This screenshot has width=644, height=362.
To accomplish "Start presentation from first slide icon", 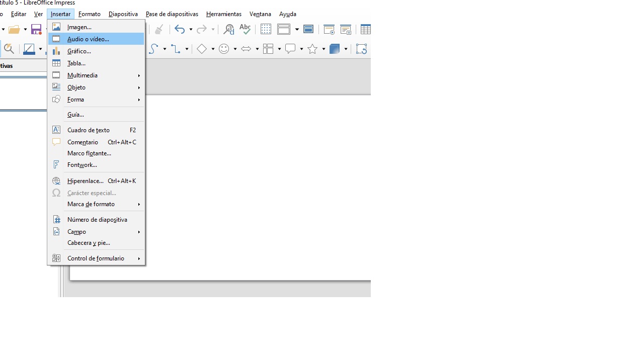I will [329, 29].
